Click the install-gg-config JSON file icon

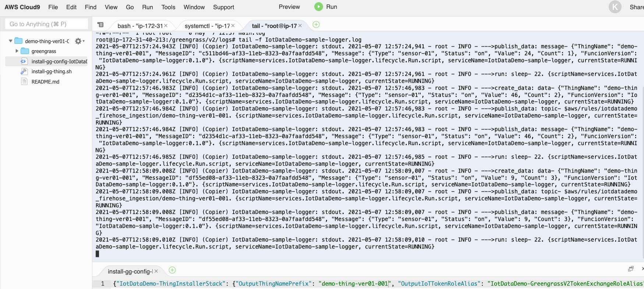tap(24, 61)
